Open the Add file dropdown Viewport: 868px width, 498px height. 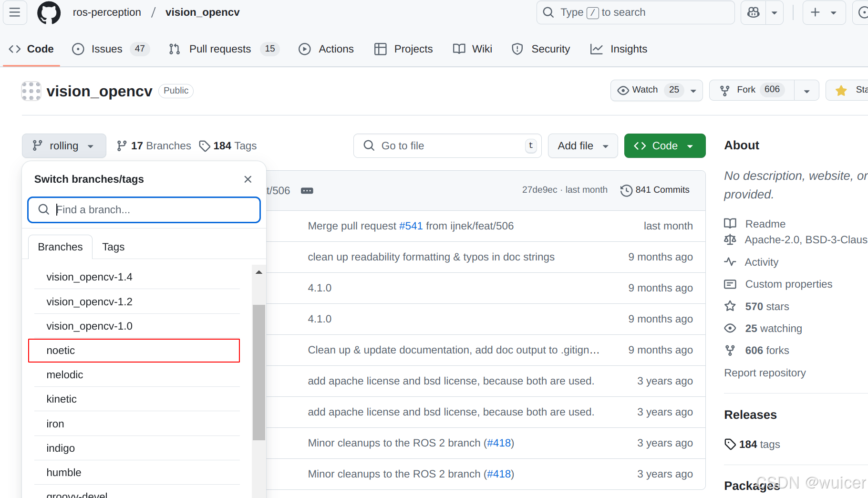[x=583, y=145]
